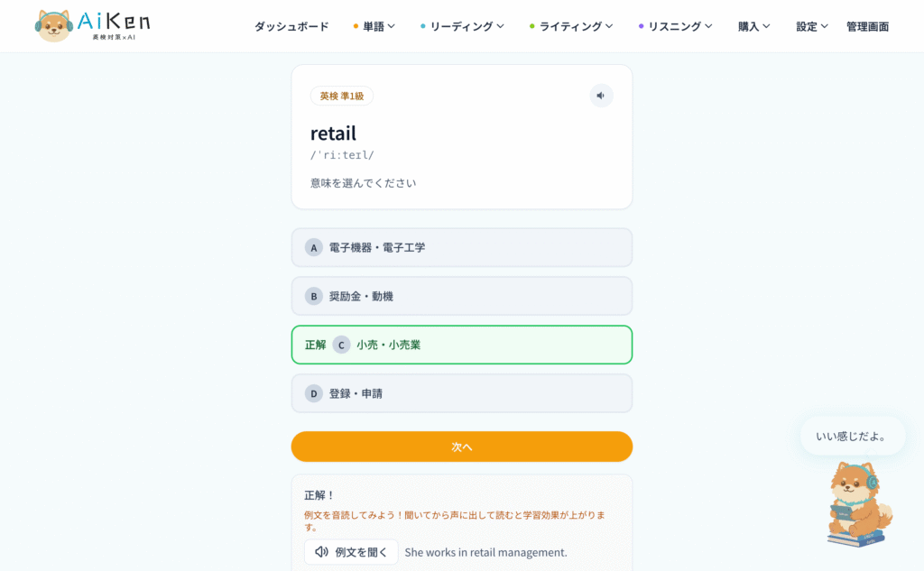The width and height of the screenshot is (924, 571).
Task: Click the C letter badge
Action: tap(341, 345)
